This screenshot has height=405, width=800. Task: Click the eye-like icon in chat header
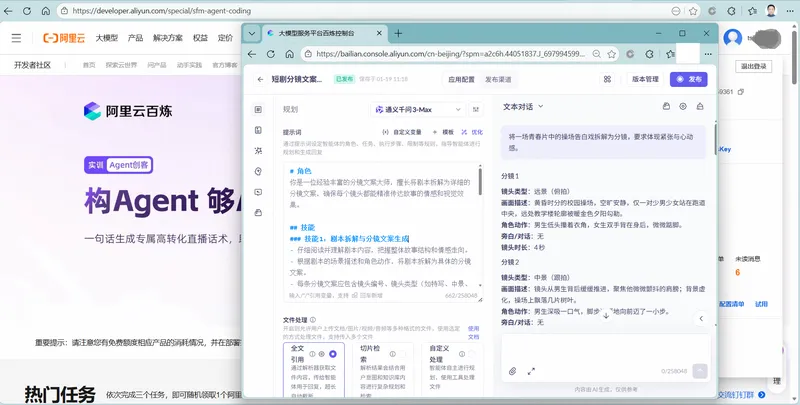(x=683, y=106)
